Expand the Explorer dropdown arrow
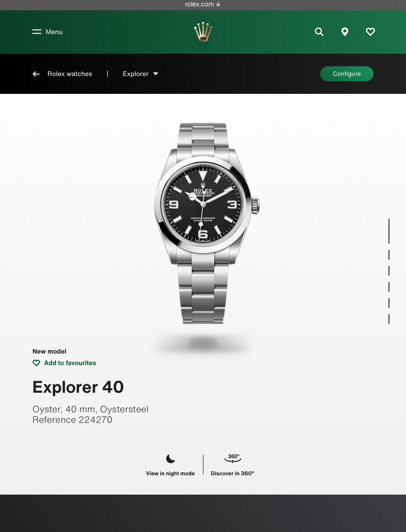 [156, 74]
